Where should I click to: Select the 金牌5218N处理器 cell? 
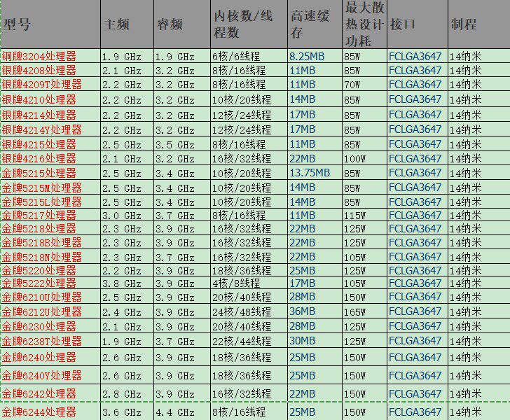[50, 257]
